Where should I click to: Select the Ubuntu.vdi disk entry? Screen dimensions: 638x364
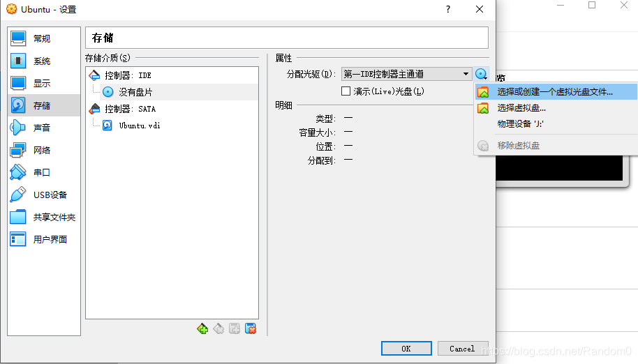click(131, 126)
